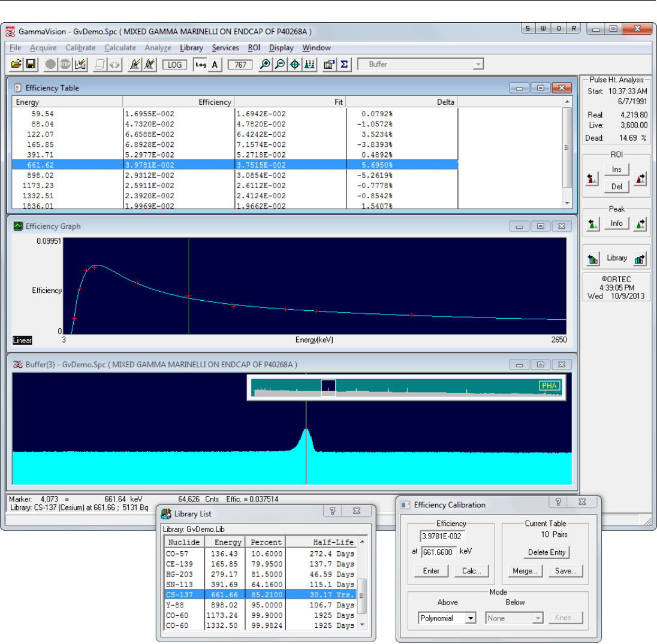
Task: Go to next library entry icon
Action: [x=640, y=259]
